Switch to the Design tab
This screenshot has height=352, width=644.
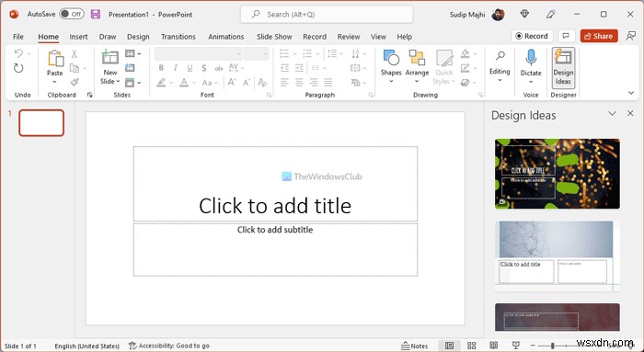[x=138, y=37]
